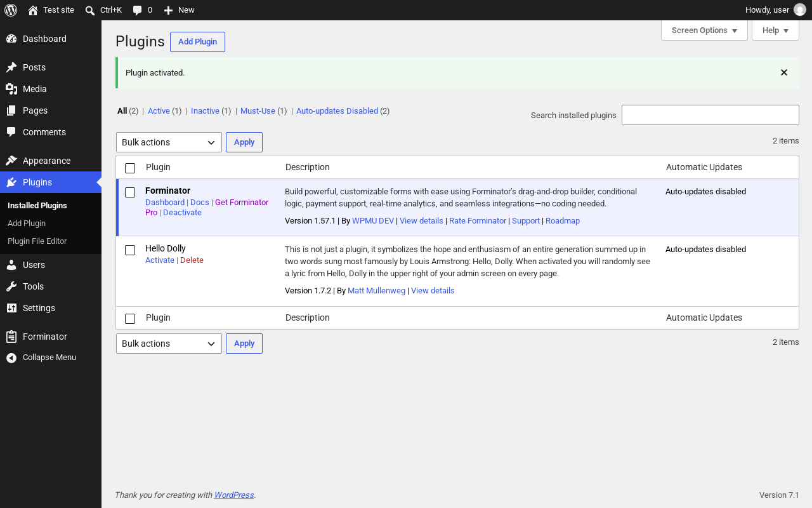Image resolution: width=812 pixels, height=508 pixels.
Task: Click the Appearance paintbrush icon
Action: click(11, 161)
